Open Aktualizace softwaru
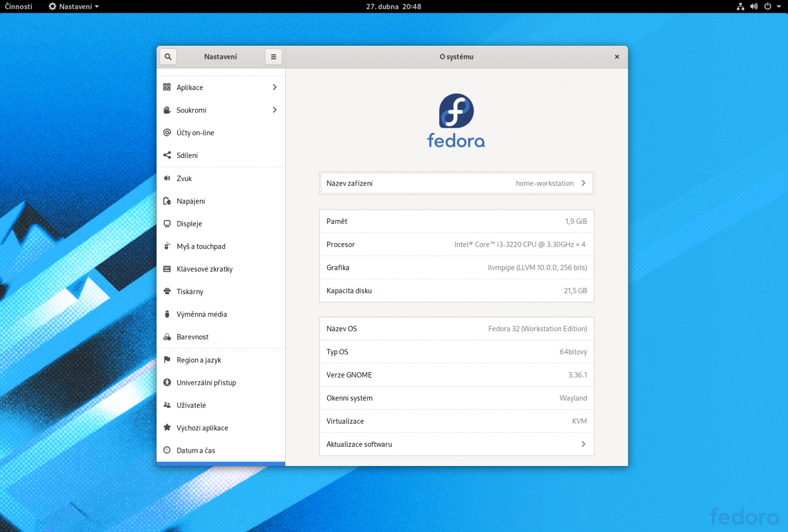This screenshot has height=532, width=788. click(x=456, y=444)
